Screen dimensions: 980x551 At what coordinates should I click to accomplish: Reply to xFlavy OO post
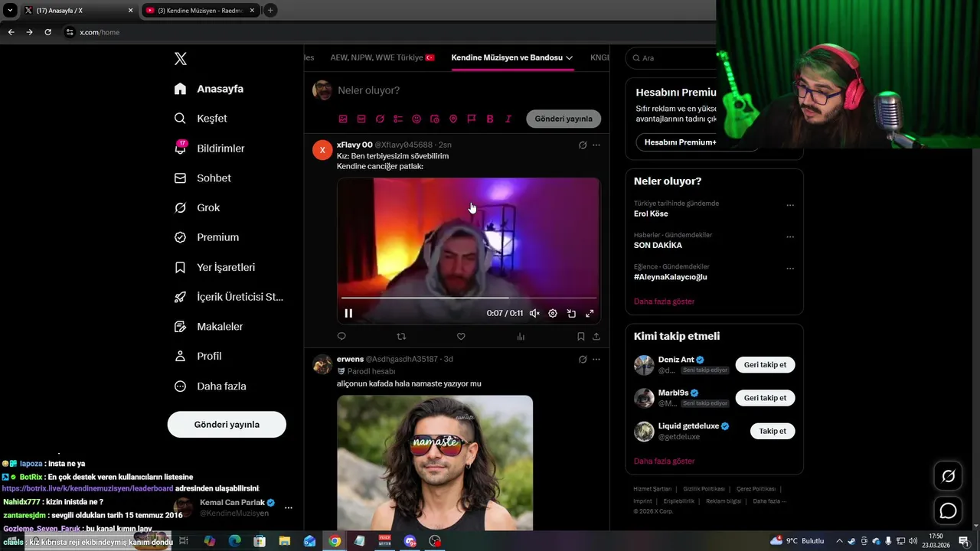coord(341,336)
